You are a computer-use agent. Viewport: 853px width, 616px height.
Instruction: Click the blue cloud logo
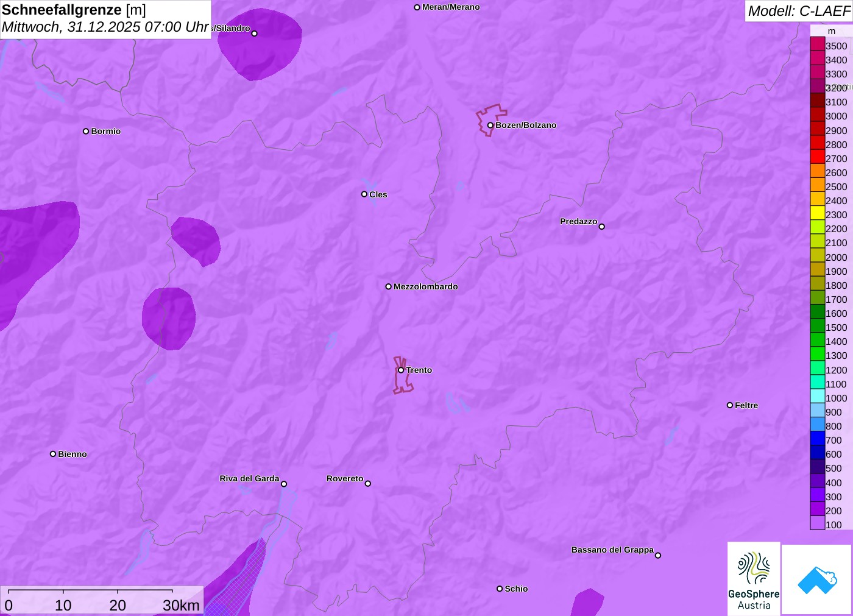tap(817, 580)
